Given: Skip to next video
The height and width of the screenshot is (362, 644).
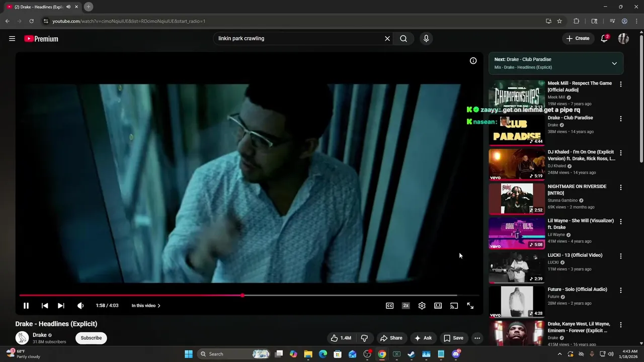Looking at the screenshot, I should (61, 306).
